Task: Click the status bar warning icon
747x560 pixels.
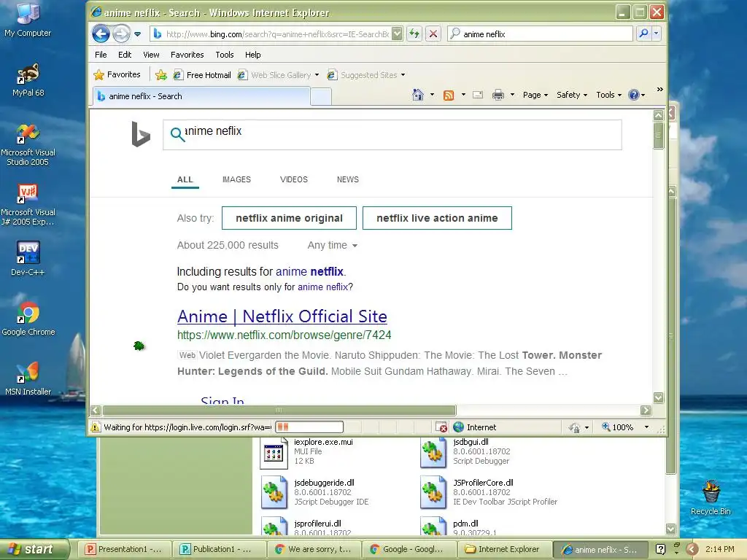Action: [96, 427]
